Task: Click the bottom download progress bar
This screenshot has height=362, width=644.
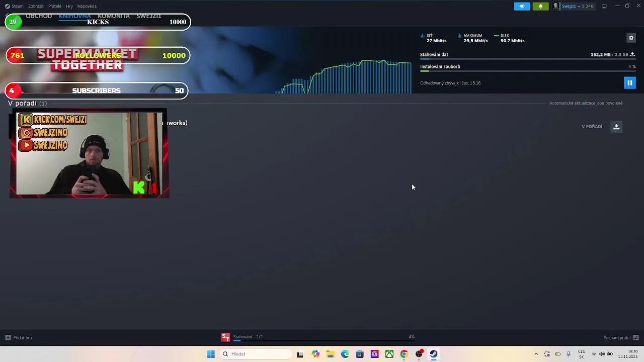Action: (324, 340)
